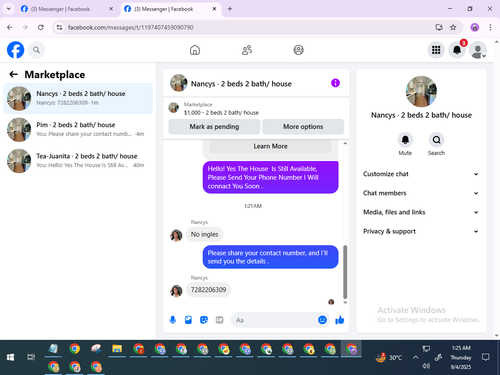Open the Groups icon in top navigation

(298, 50)
